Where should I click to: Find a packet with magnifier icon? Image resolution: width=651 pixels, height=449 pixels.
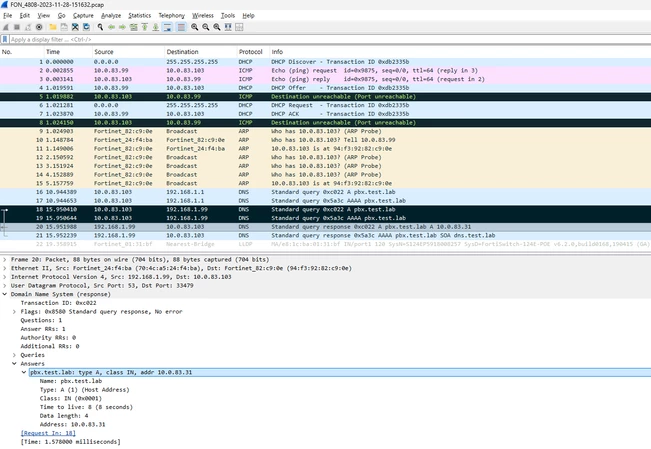coord(100,27)
